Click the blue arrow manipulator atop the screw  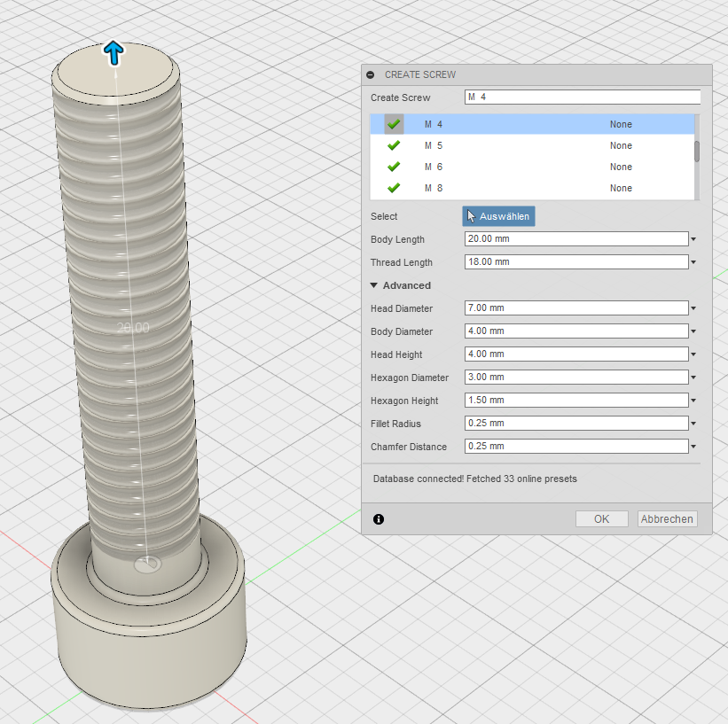tap(114, 53)
